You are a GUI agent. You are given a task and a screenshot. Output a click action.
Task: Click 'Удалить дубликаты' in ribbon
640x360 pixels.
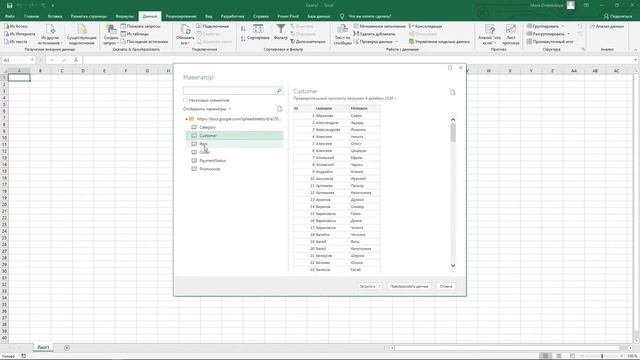[x=374, y=34]
